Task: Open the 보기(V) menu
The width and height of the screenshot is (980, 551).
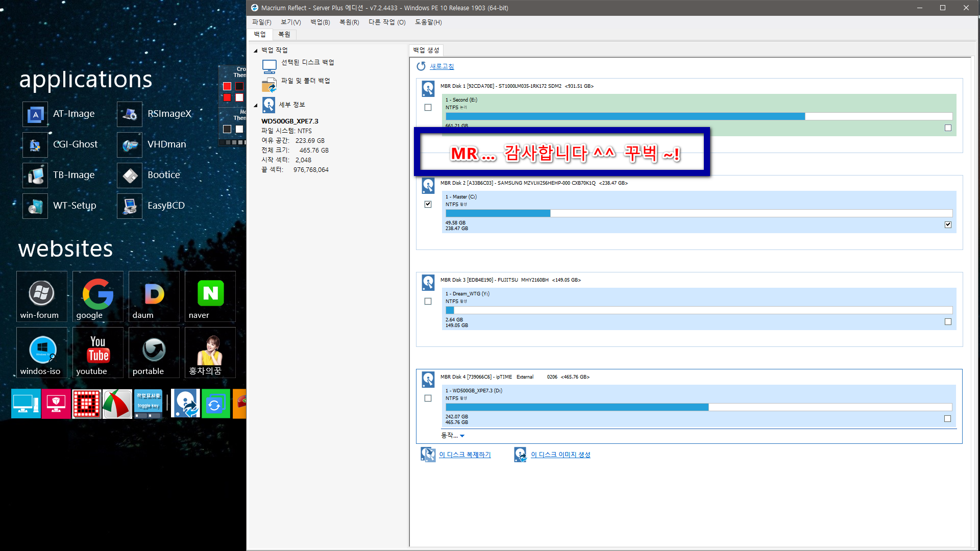Action: coord(291,22)
